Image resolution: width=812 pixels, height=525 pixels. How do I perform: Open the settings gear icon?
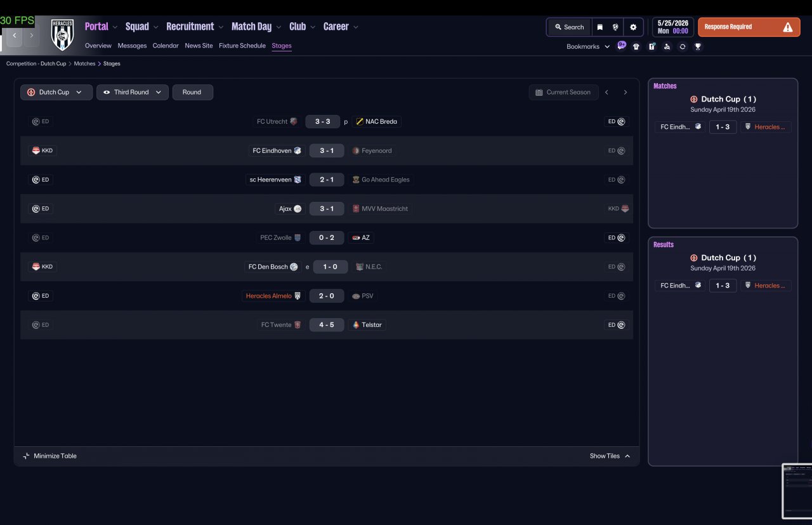[633, 27]
